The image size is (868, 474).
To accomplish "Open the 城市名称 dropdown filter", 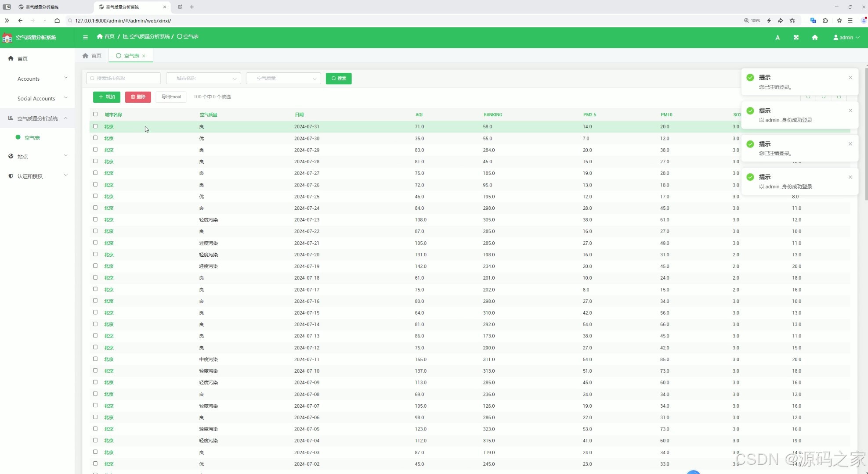I will pos(203,79).
